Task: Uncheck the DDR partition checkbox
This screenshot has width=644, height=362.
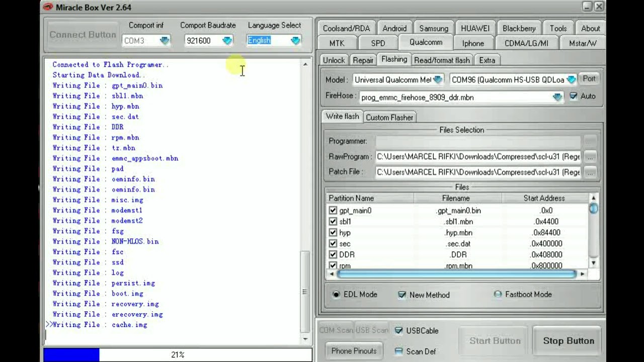Action: pos(333,255)
